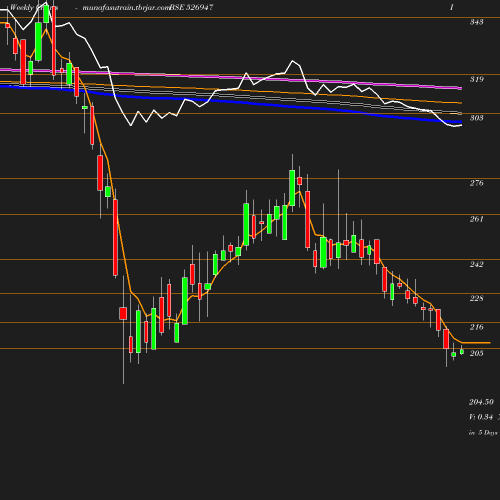The width and height of the screenshot is (500, 500).
Task: Click the 343 price level label
Action: pos(476,22)
